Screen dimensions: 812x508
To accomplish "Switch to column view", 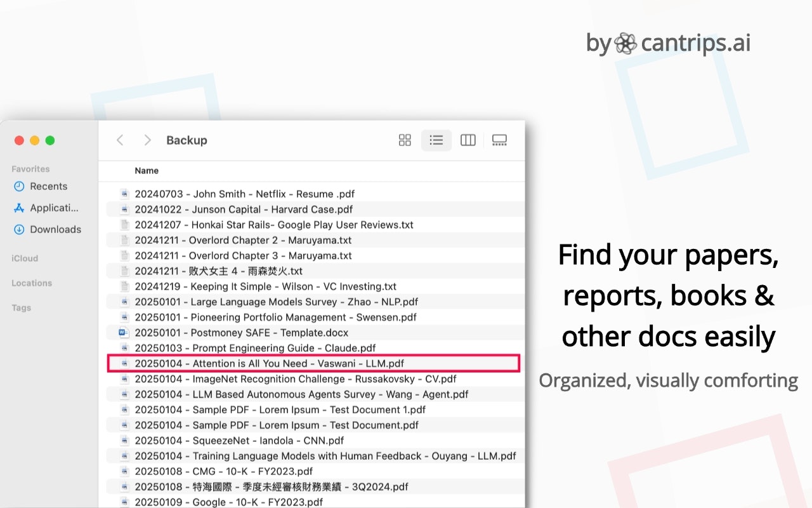I will tap(468, 140).
